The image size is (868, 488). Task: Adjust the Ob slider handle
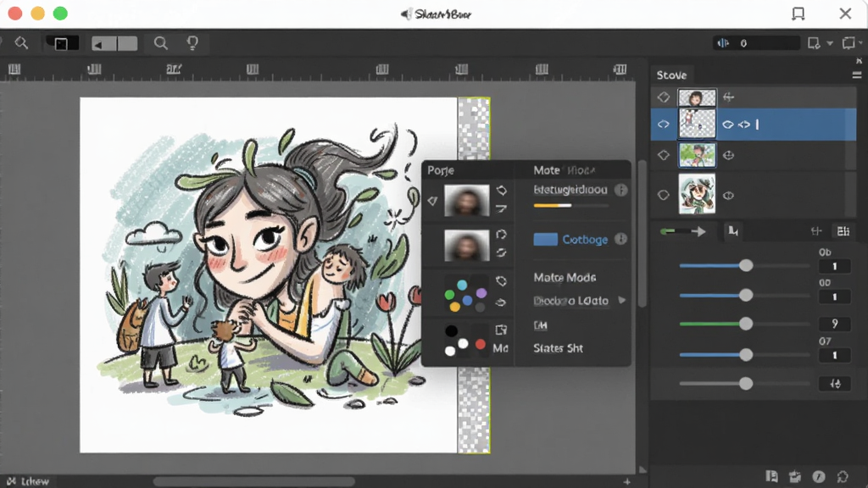(x=746, y=265)
